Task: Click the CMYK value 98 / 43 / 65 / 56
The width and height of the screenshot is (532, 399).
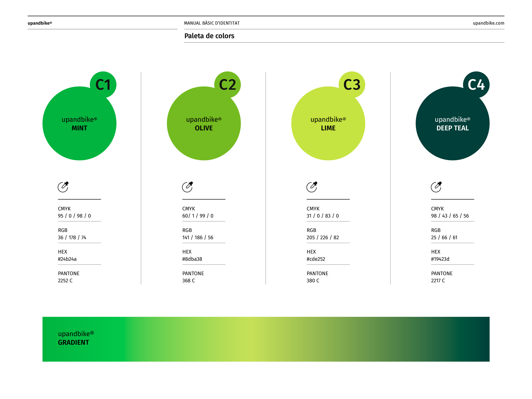Action: coord(450,216)
